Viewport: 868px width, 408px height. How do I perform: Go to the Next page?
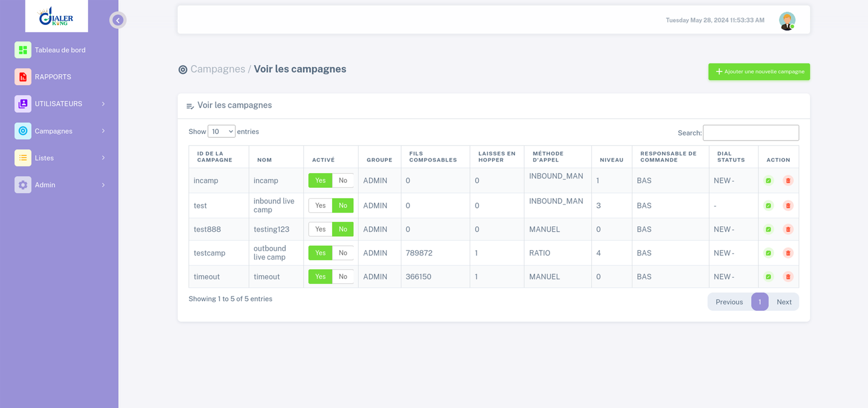pos(784,302)
